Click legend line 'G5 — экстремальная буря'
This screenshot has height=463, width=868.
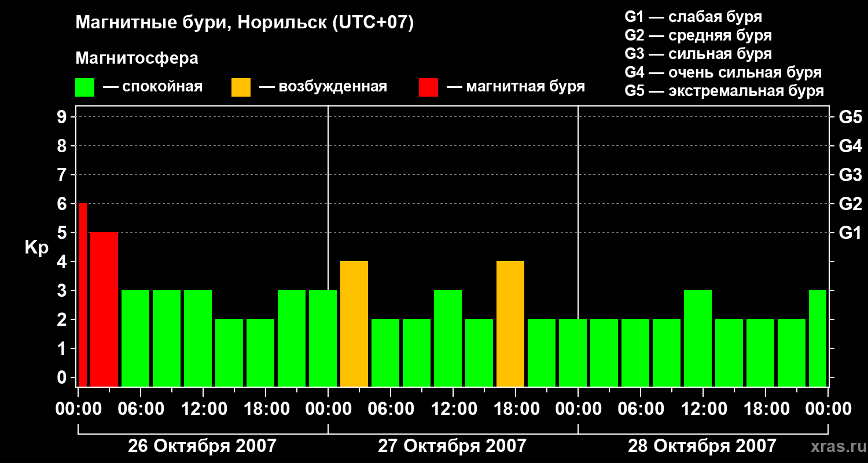click(724, 91)
